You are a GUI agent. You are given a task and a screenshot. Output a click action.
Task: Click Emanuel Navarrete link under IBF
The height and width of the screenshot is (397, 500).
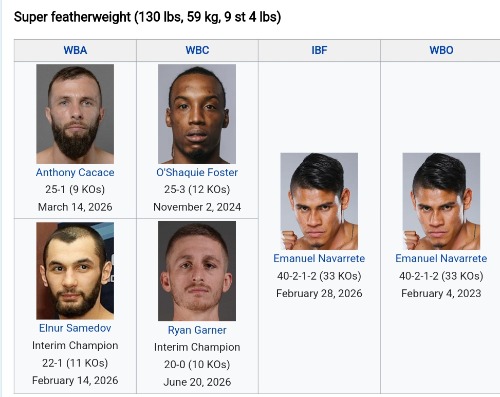tap(319, 258)
